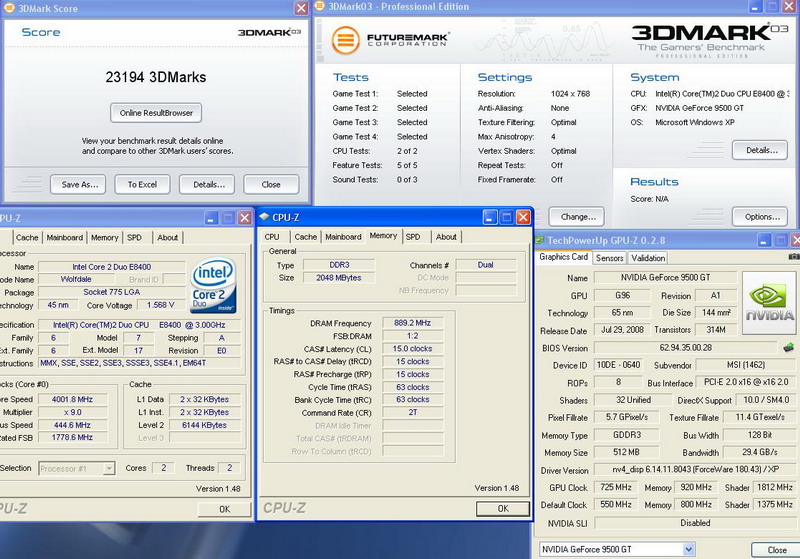Click the NVIDIA logo in GPU-Z
Image resolution: width=800 pixels, height=559 pixels.
(x=769, y=303)
